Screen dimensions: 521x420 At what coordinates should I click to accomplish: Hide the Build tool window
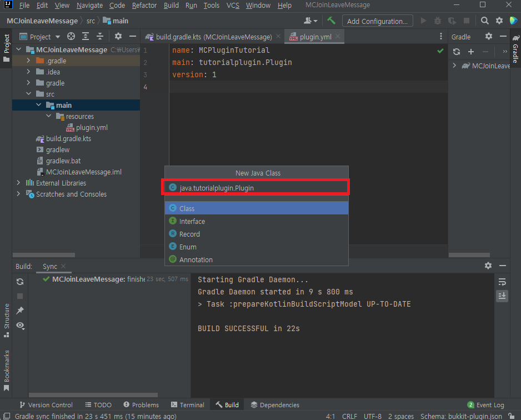tap(503, 266)
